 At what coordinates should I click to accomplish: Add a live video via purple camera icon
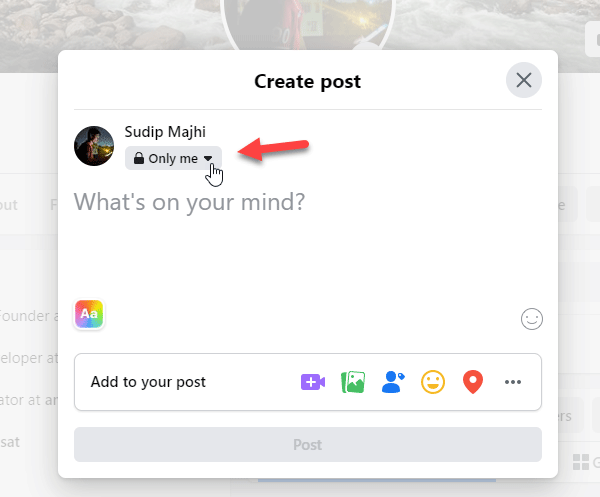[313, 382]
